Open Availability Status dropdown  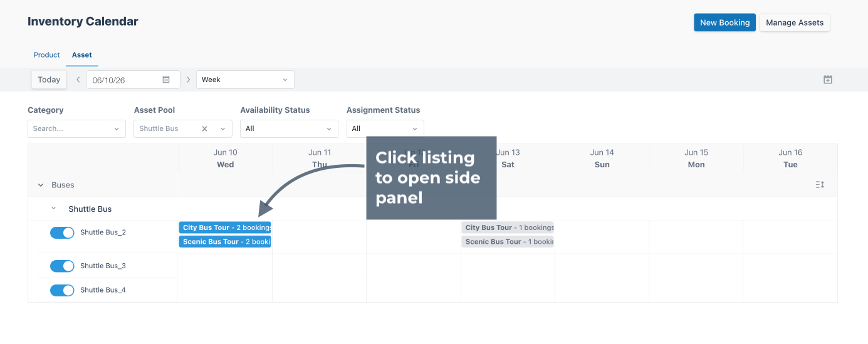tap(289, 128)
